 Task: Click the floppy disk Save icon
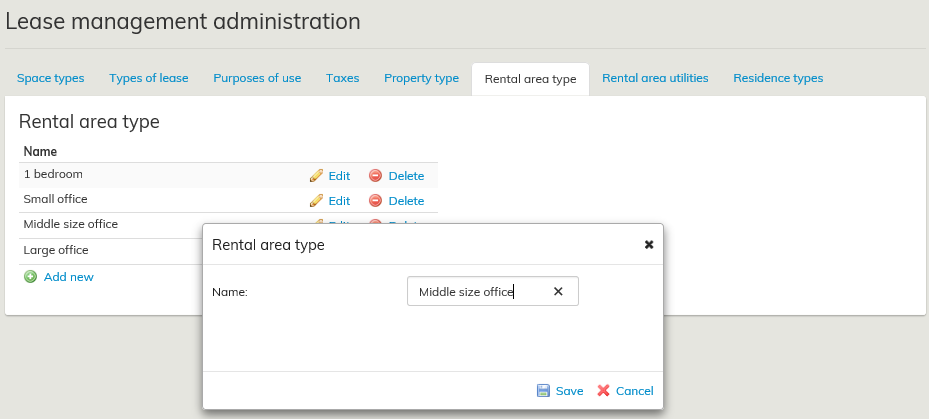click(543, 391)
